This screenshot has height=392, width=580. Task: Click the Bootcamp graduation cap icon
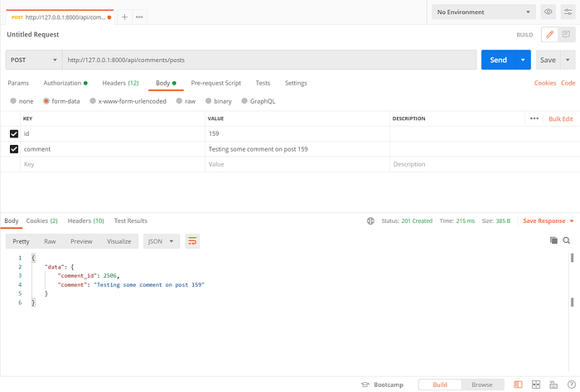point(365,385)
